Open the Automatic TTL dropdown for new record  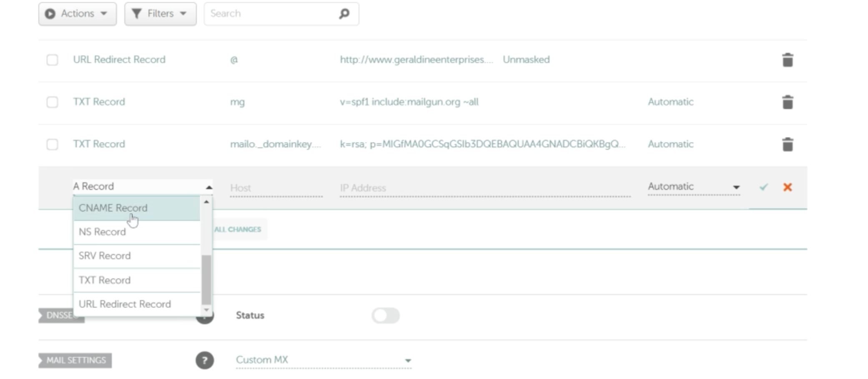click(737, 187)
